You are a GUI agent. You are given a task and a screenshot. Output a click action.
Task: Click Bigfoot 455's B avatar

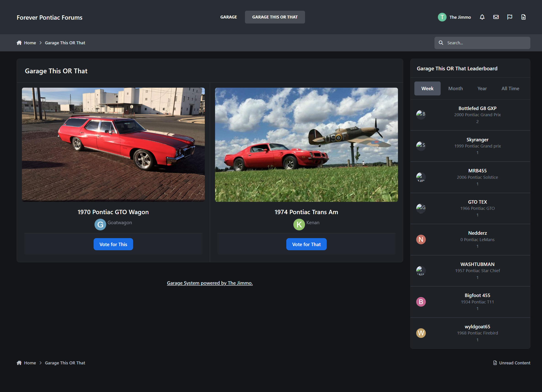pyautogui.click(x=421, y=302)
